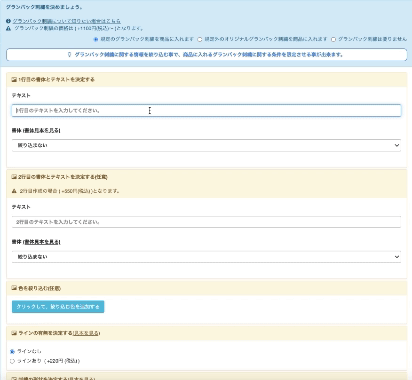Focus the 2行目のテキスト input field
412x380 pixels.
click(206, 222)
